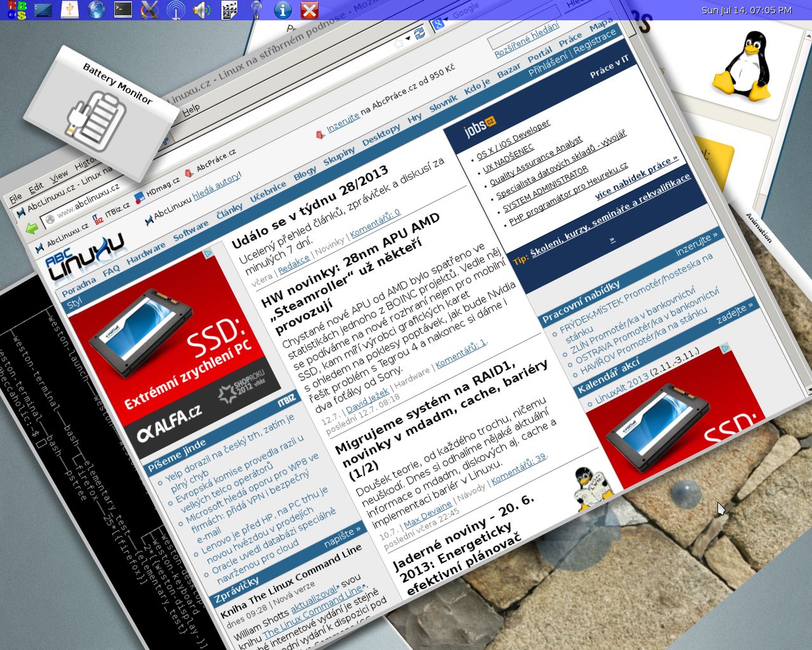
Task: Open the Články nav item
Action: (x=230, y=211)
